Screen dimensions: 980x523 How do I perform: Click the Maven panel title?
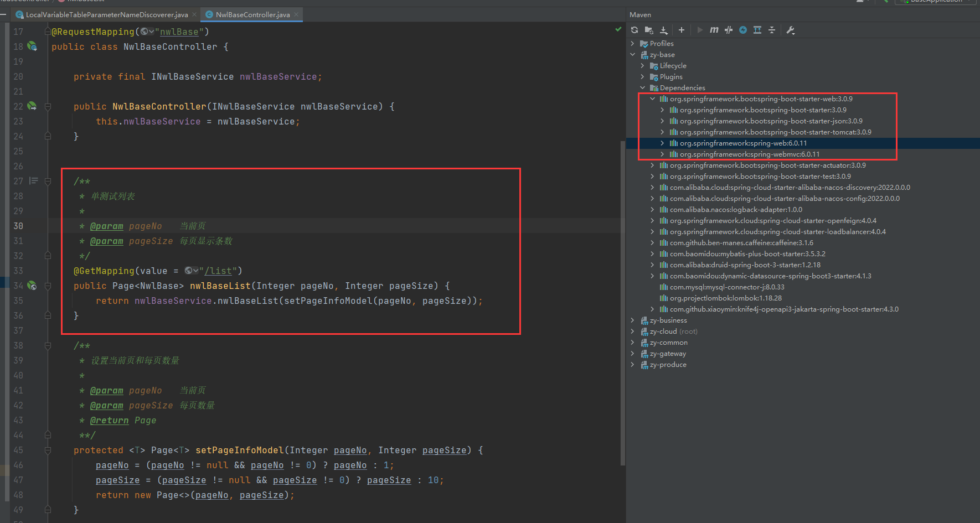pos(640,14)
